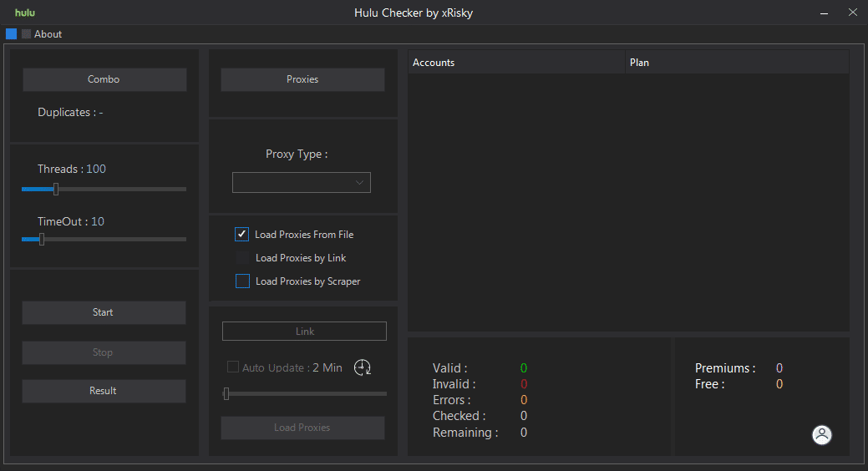Click the Plan column header
The image size is (868, 471).
click(737, 63)
